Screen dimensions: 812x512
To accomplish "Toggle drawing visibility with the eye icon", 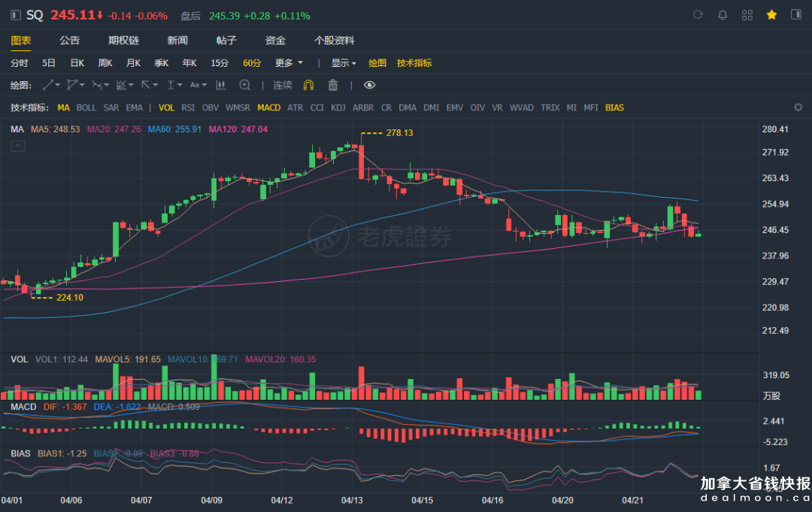I will (369, 85).
